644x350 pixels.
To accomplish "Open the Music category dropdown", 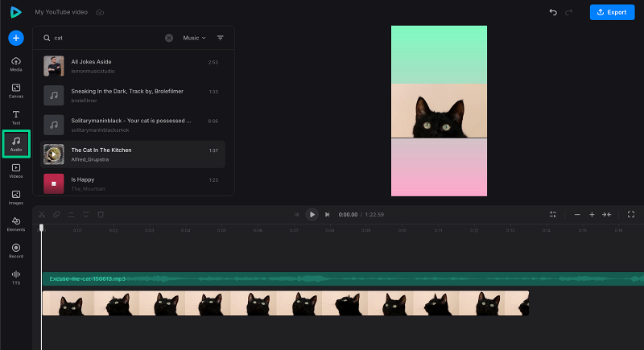I will (x=194, y=38).
